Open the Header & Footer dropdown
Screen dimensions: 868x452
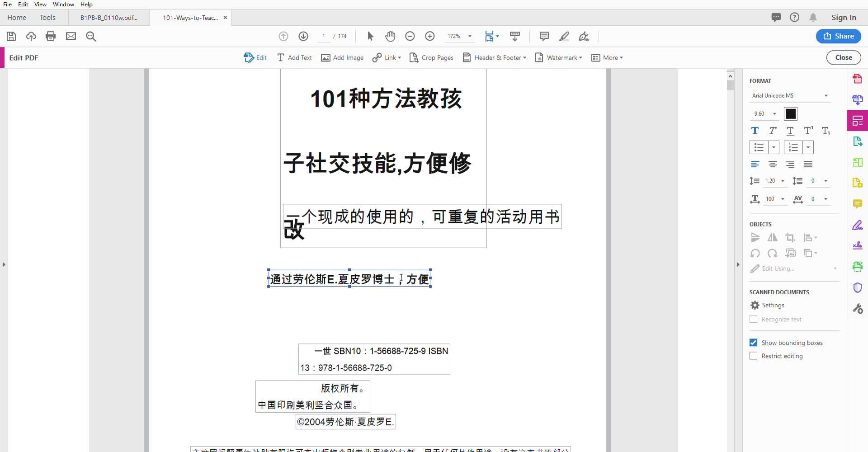tap(495, 57)
